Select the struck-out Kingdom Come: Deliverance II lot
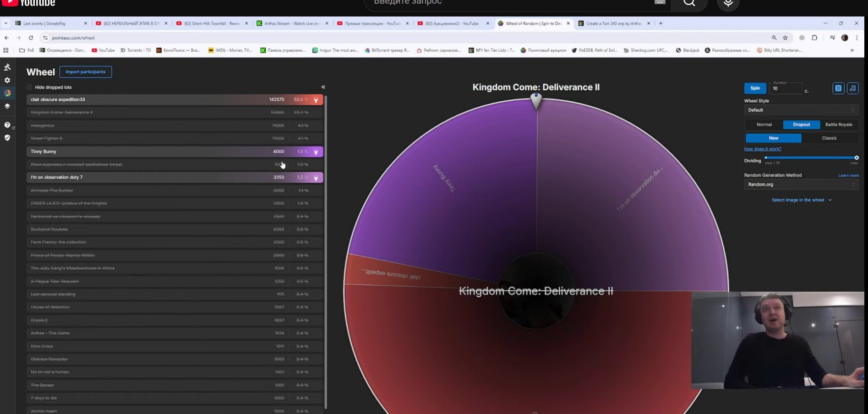Viewport: 868px width, 414px height. click(175, 112)
